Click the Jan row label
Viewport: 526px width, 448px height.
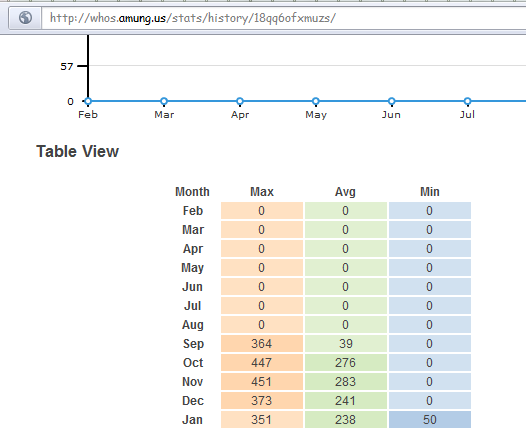193,420
